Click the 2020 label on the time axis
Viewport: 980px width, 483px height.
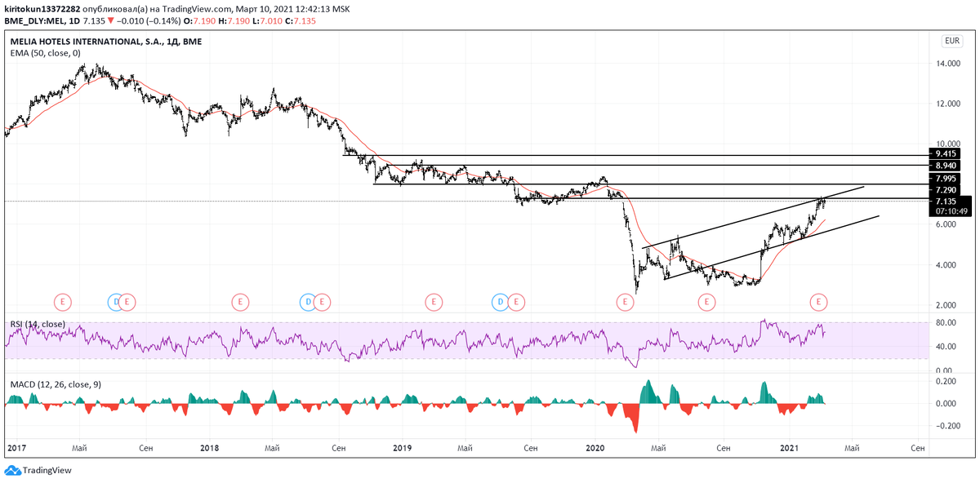[x=595, y=448]
